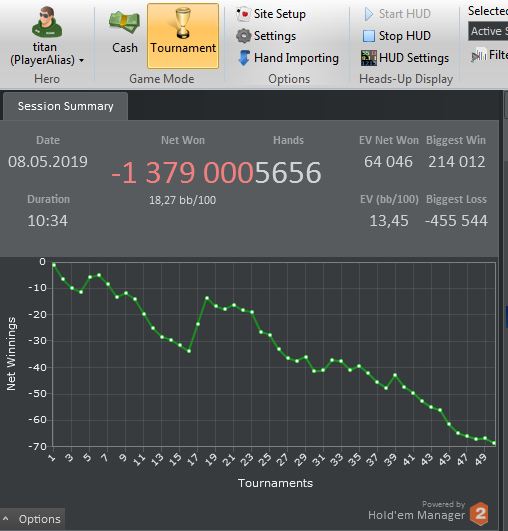Click the Biggest Loss value -455 544

[457, 221]
